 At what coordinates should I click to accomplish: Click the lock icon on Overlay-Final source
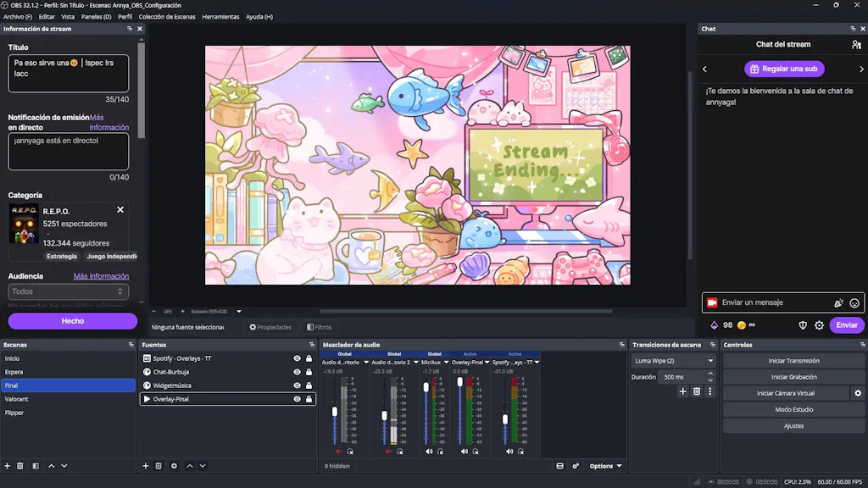pyautogui.click(x=309, y=399)
